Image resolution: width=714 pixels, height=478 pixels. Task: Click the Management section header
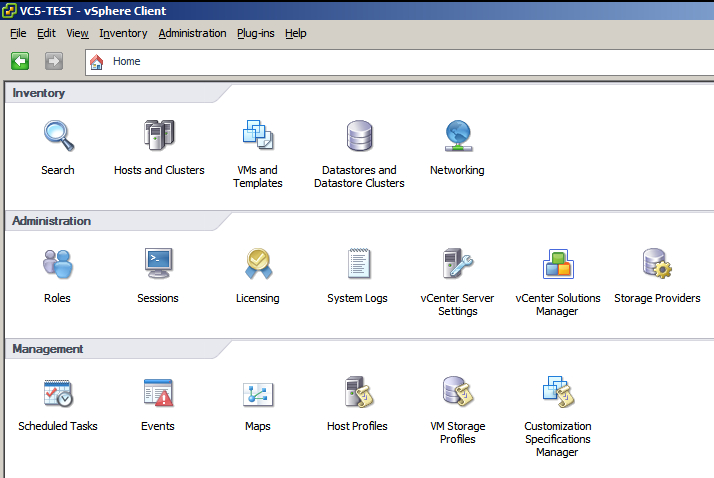click(x=48, y=349)
